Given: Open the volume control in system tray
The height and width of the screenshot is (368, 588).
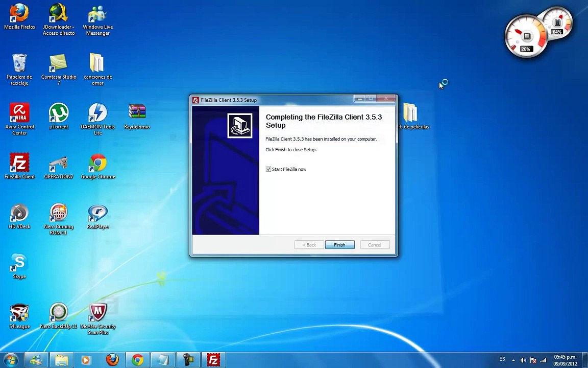Looking at the screenshot, I should click(x=523, y=360).
